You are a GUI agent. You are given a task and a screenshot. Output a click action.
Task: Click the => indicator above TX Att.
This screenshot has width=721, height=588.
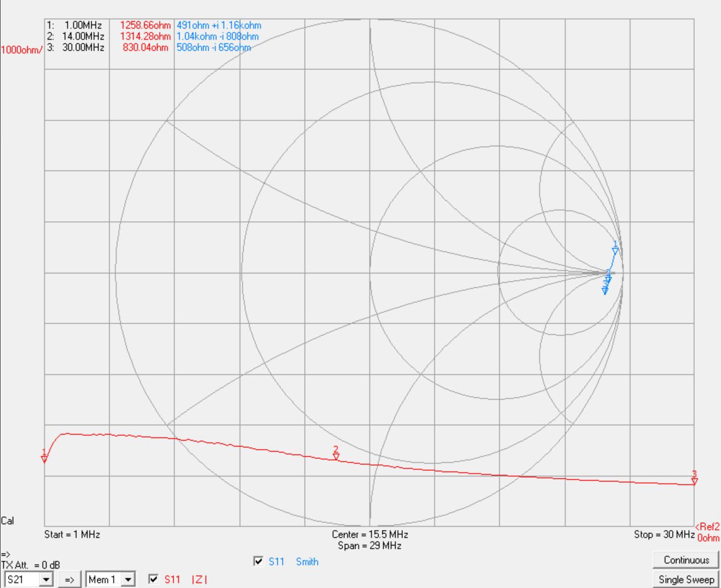(6, 554)
